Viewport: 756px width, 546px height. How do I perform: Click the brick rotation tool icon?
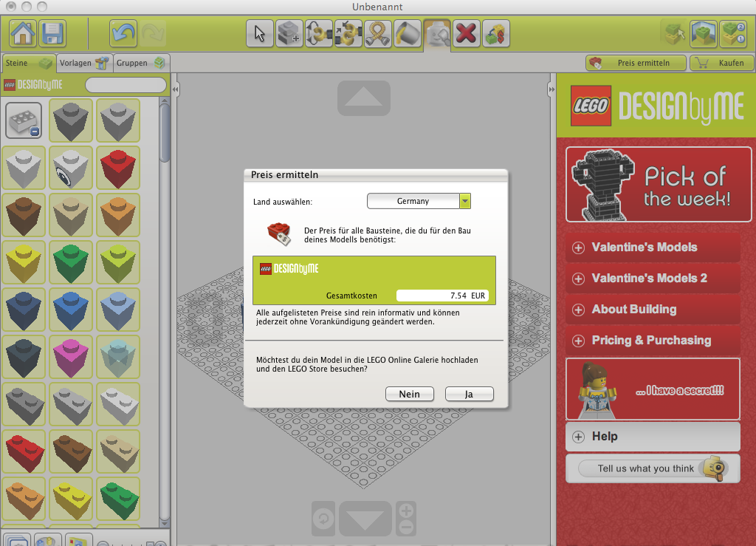[x=319, y=33]
